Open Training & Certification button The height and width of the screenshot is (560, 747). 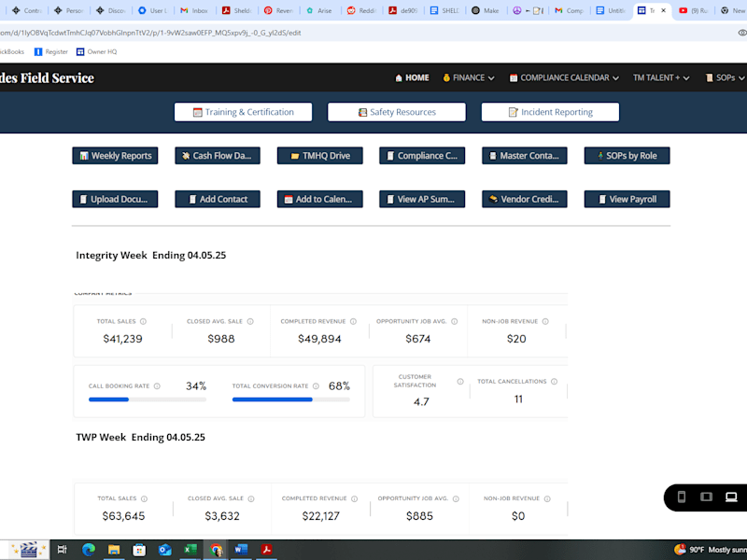click(x=244, y=112)
